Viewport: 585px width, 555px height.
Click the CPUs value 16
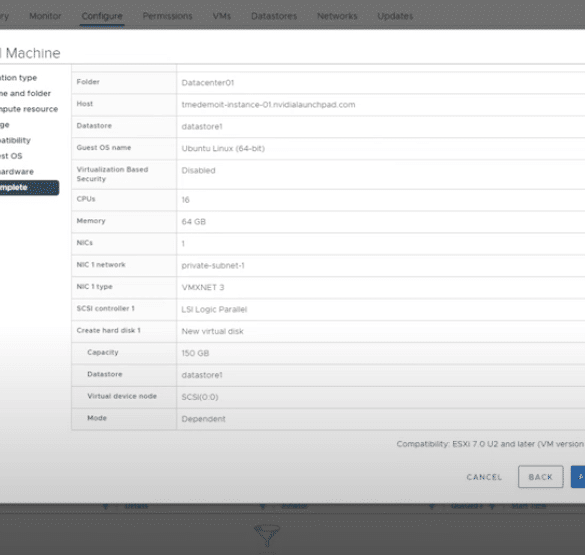point(185,200)
